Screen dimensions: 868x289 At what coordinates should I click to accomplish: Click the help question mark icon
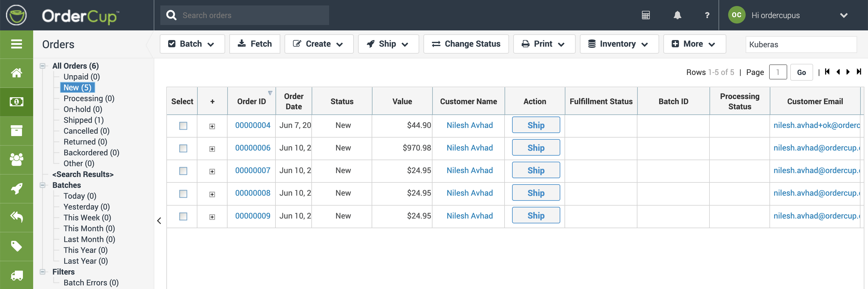pyautogui.click(x=707, y=15)
